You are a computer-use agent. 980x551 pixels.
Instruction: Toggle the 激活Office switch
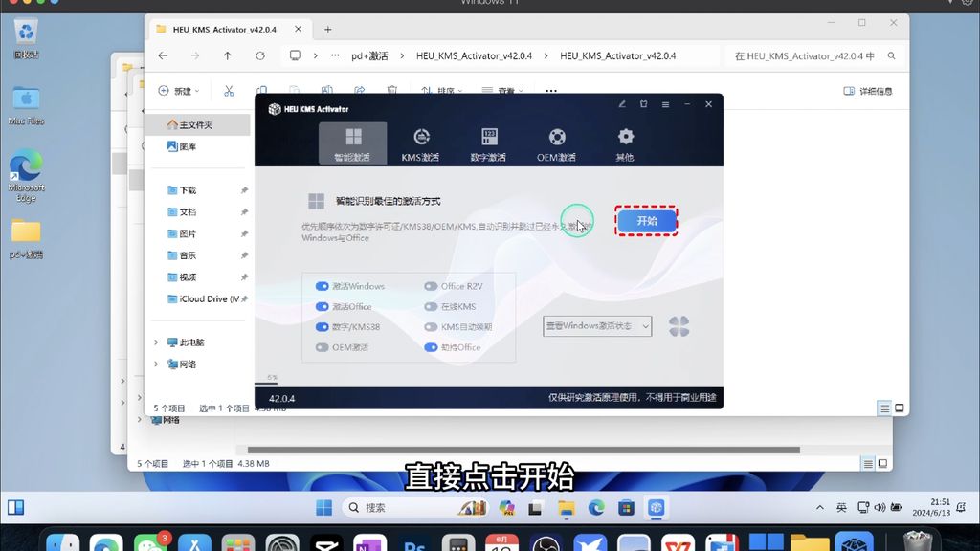coord(322,307)
